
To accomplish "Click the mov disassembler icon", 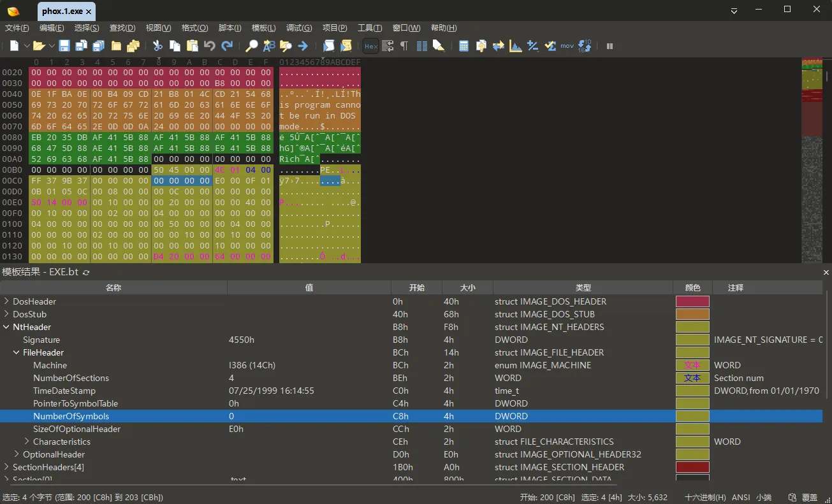I will tap(567, 46).
